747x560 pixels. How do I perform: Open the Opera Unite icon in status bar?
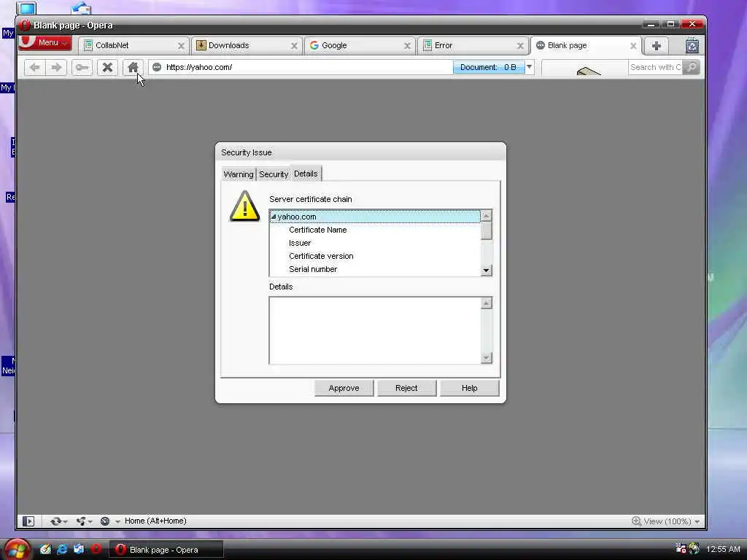(81, 521)
